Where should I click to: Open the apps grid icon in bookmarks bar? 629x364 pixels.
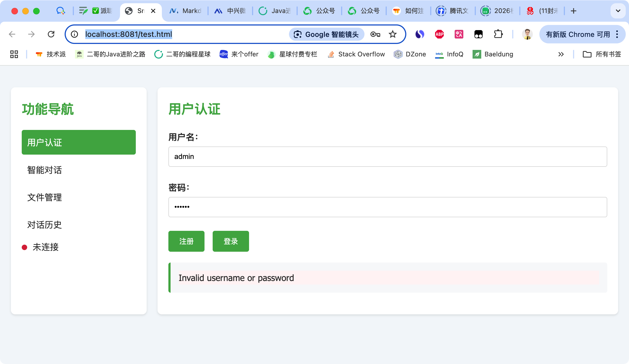(x=14, y=54)
